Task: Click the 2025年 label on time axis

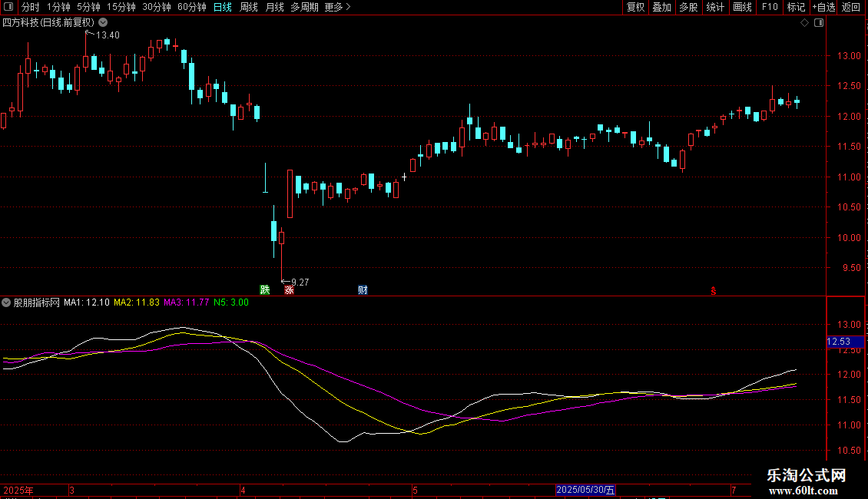Action: click(x=18, y=490)
